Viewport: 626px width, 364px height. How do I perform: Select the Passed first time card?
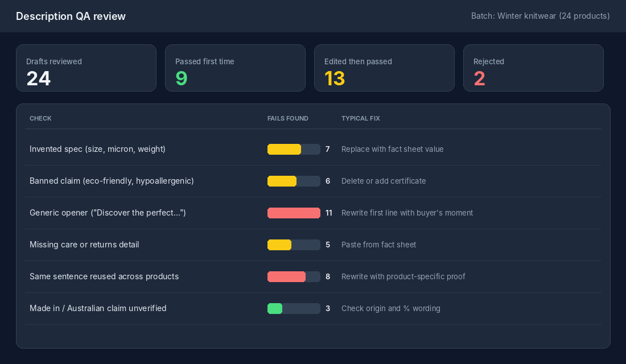click(235, 68)
